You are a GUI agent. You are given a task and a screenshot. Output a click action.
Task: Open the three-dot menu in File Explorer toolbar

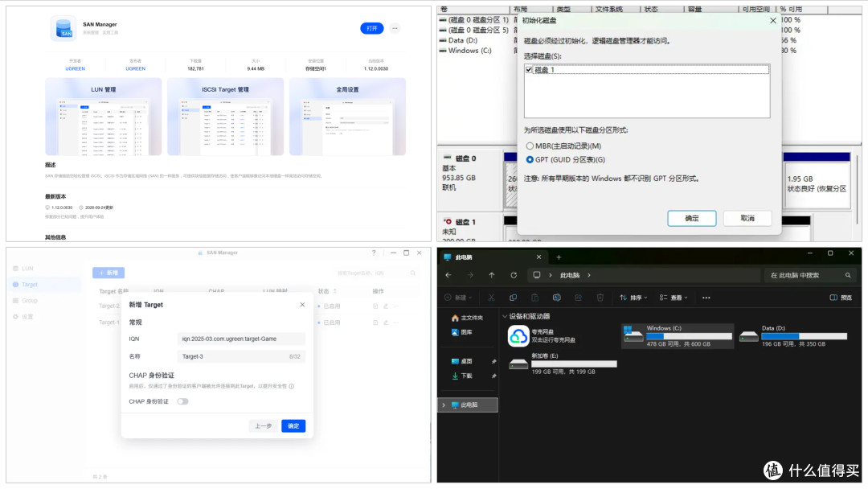pos(706,298)
